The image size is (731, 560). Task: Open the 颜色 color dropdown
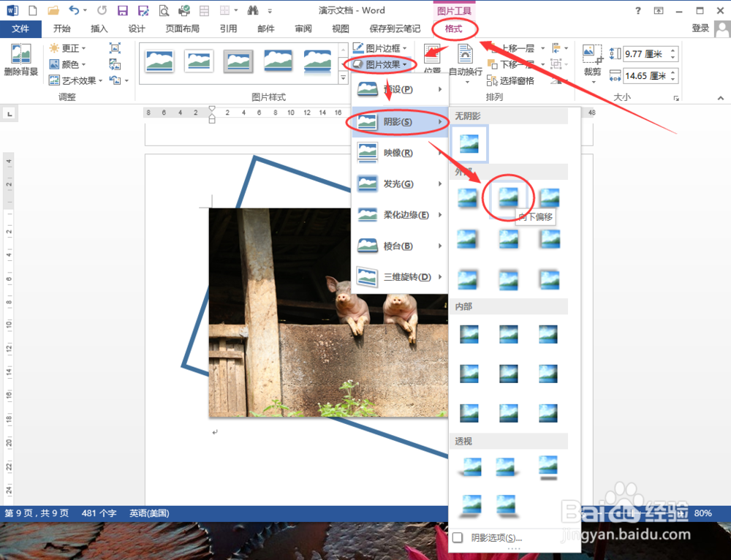click(68, 64)
